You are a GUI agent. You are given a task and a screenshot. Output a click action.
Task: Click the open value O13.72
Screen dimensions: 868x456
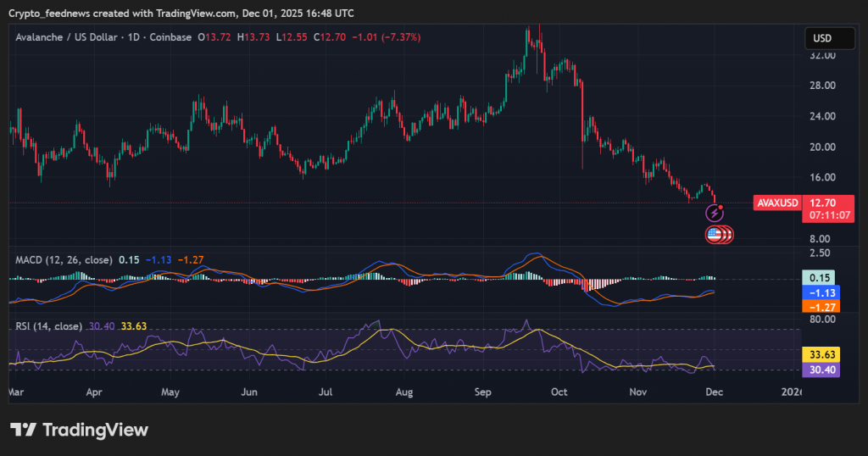(x=214, y=37)
